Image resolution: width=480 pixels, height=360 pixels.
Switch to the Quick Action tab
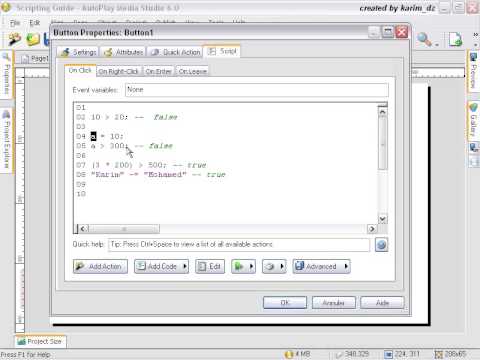176,52
